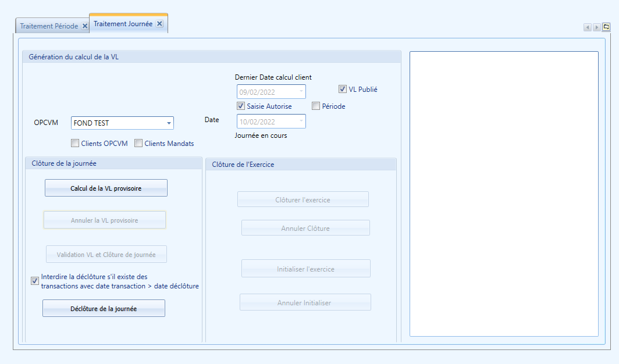The image size is (619, 364).
Task: Click the Journée en cours label
Action: tap(261, 135)
